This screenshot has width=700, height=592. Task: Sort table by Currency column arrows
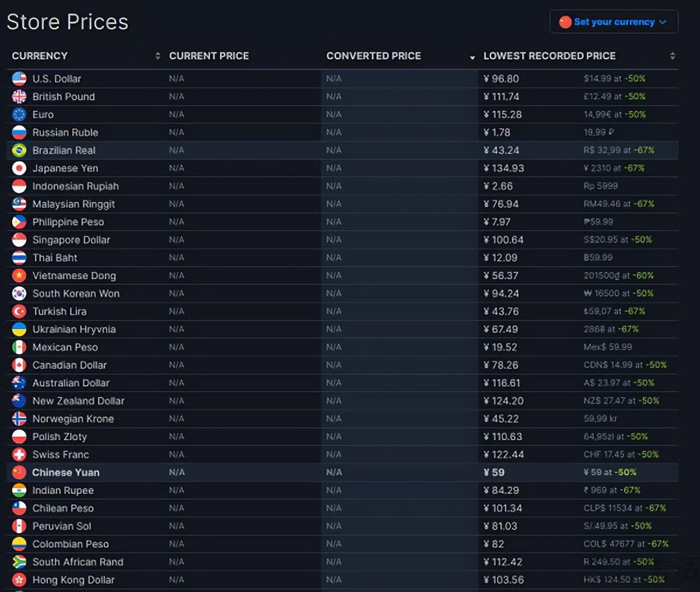157,56
